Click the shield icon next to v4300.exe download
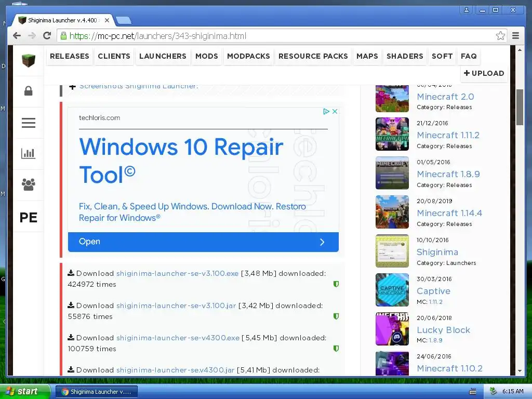 [x=336, y=349]
